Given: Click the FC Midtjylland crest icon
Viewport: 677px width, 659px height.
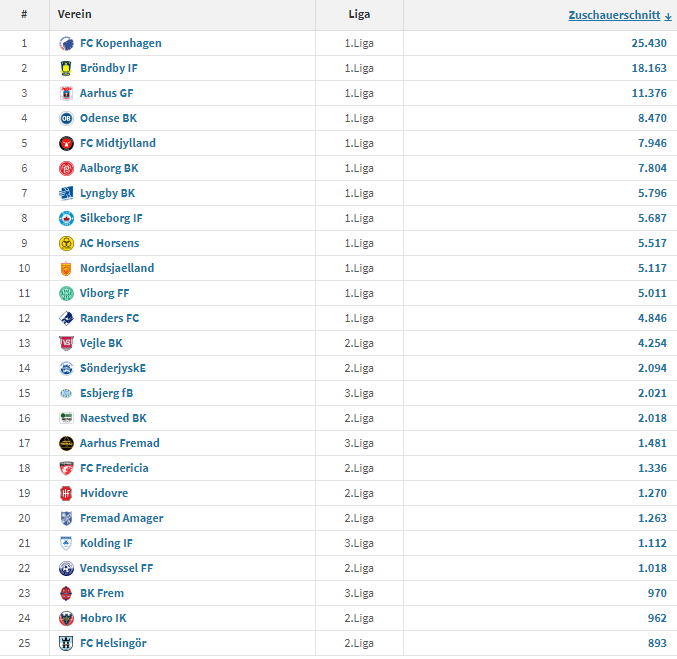Looking at the screenshot, I should pos(66,143).
